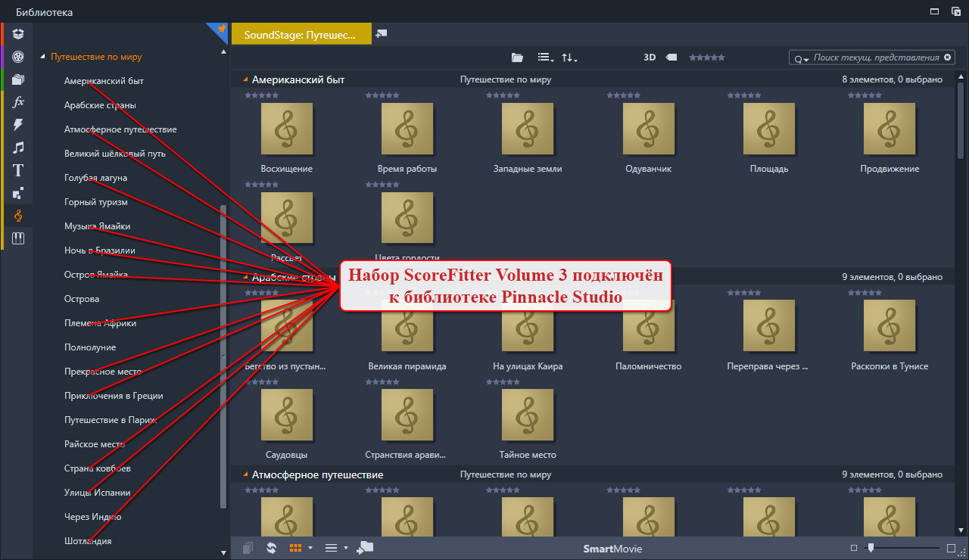Select the Раскопки в Тунисе thumbnail

pyautogui.click(x=890, y=326)
